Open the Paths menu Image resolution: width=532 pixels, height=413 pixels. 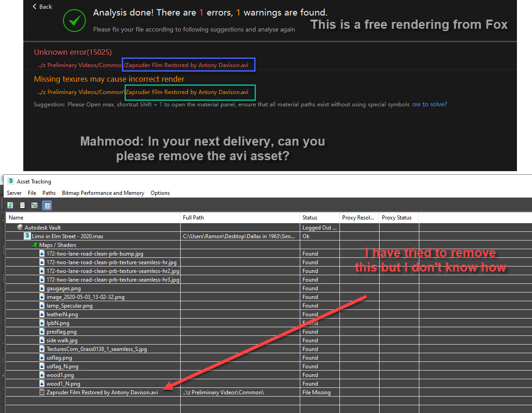(49, 193)
